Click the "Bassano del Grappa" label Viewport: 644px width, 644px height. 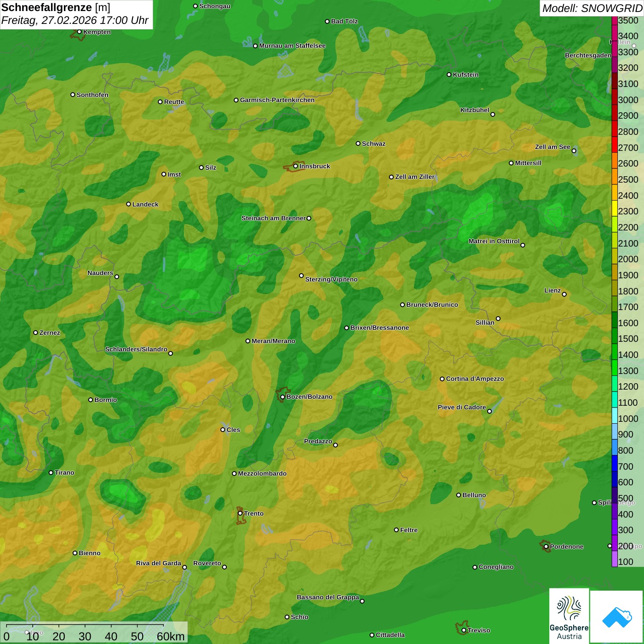coord(328,597)
